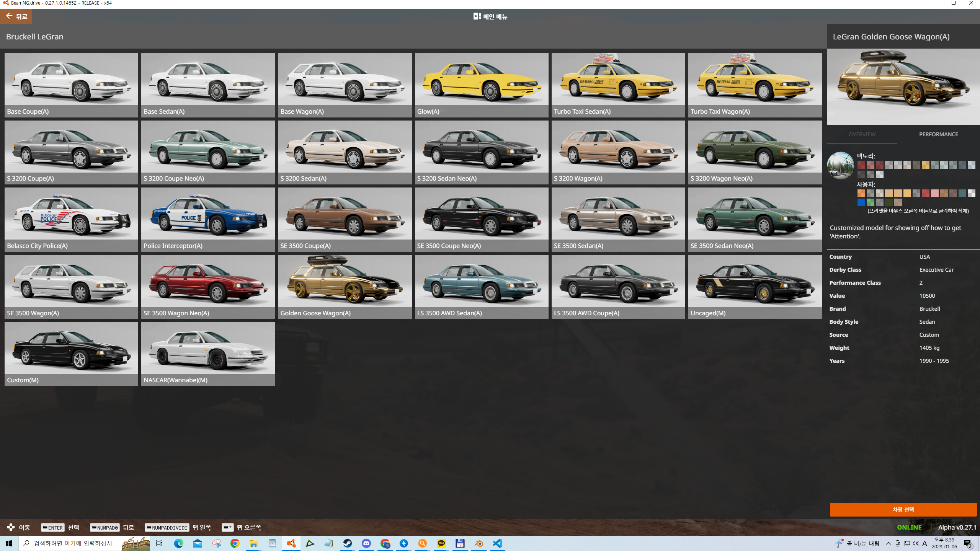Choose the pink user paint preset
980x551 pixels.
pyautogui.click(x=934, y=193)
